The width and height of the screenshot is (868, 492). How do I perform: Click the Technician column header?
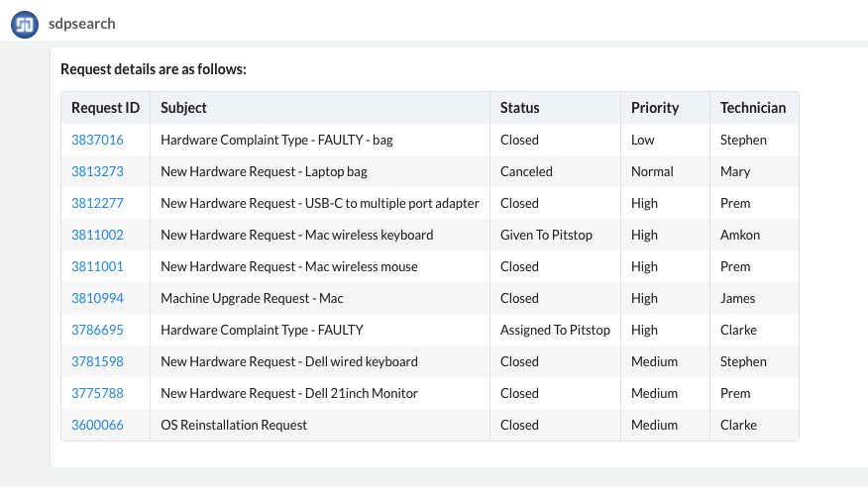tap(753, 108)
